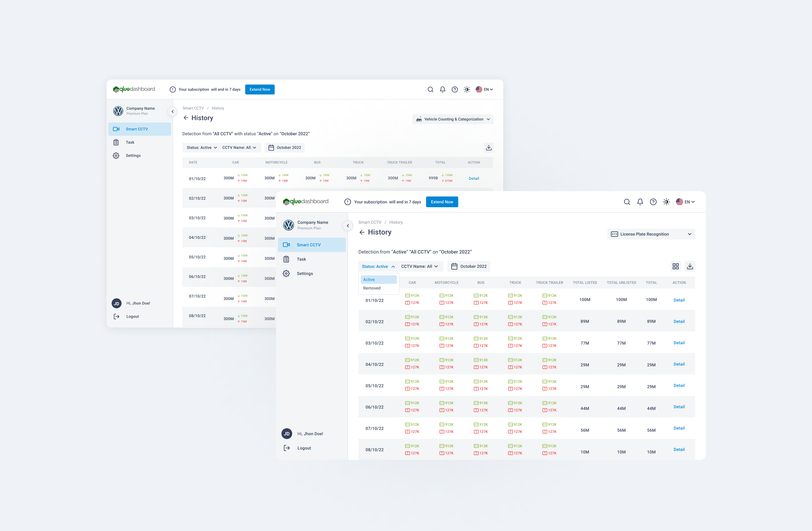Screen dimensions: 812x531
Task: Toggle light/dark theme in front dashboard header
Action: pos(666,202)
